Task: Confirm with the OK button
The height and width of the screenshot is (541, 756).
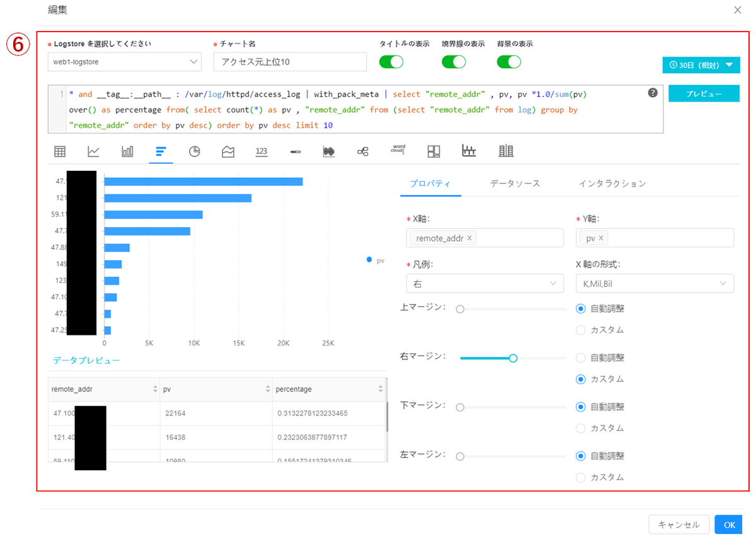Action: [729, 525]
